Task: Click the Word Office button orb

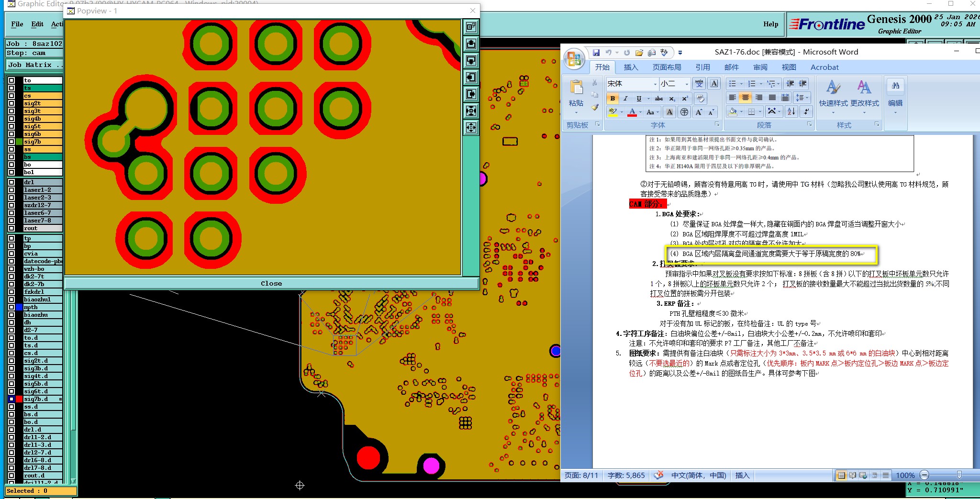Action: [x=574, y=58]
